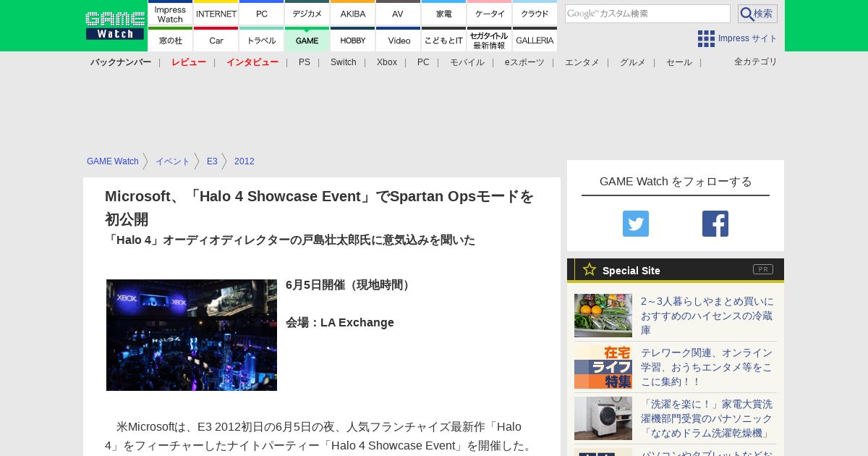Open the 在宅ライフ特集 thumbnail

603,367
